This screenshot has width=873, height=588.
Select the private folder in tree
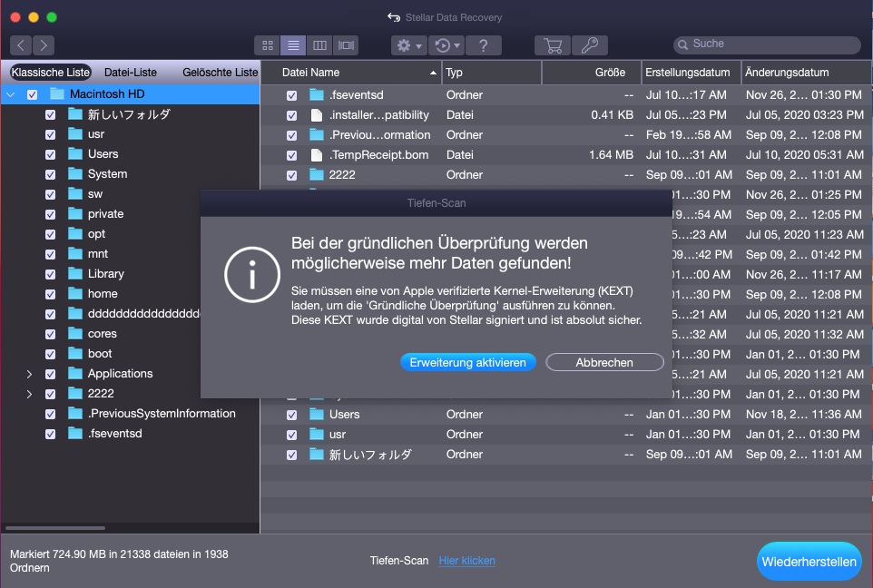pyautogui.click(x=106, y=214)
